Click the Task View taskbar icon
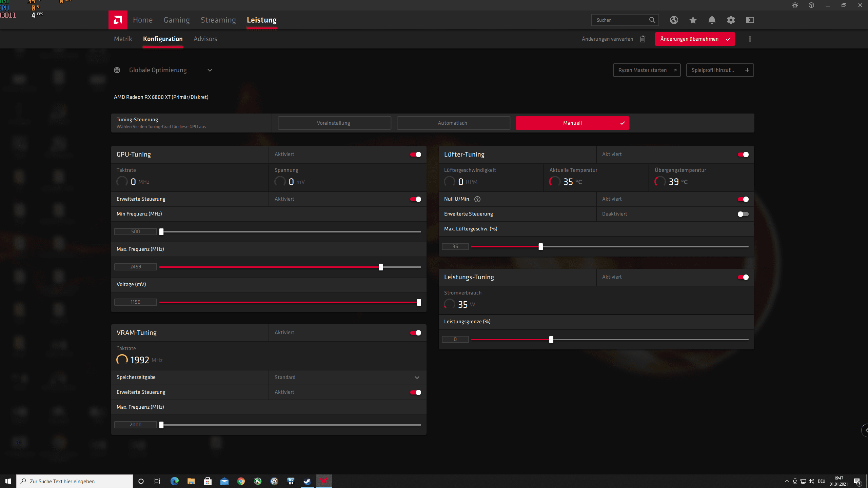Screen dimensions: 868x488 (x=157, y=481)
